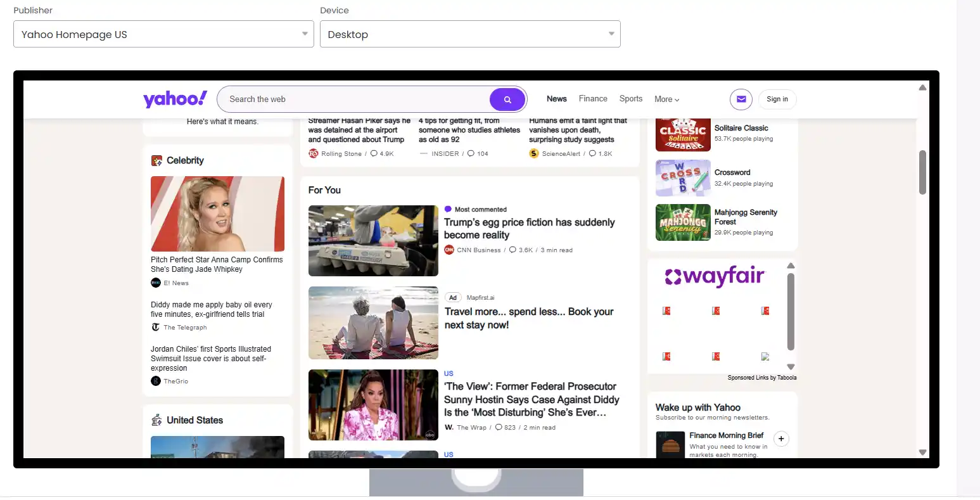Click The Telegraph source icon
This screenshot has height=500, width=980.
(x=156, y=327)
